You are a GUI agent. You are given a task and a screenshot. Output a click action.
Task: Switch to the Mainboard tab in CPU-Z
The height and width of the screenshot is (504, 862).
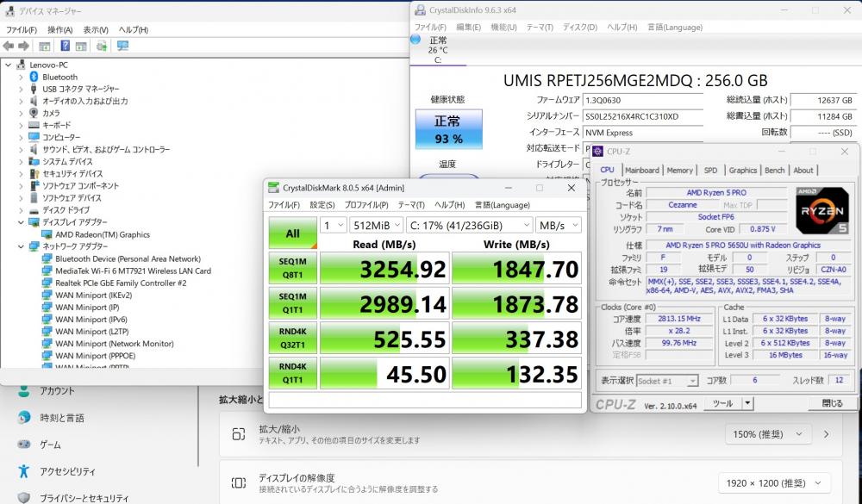(641, 171)
